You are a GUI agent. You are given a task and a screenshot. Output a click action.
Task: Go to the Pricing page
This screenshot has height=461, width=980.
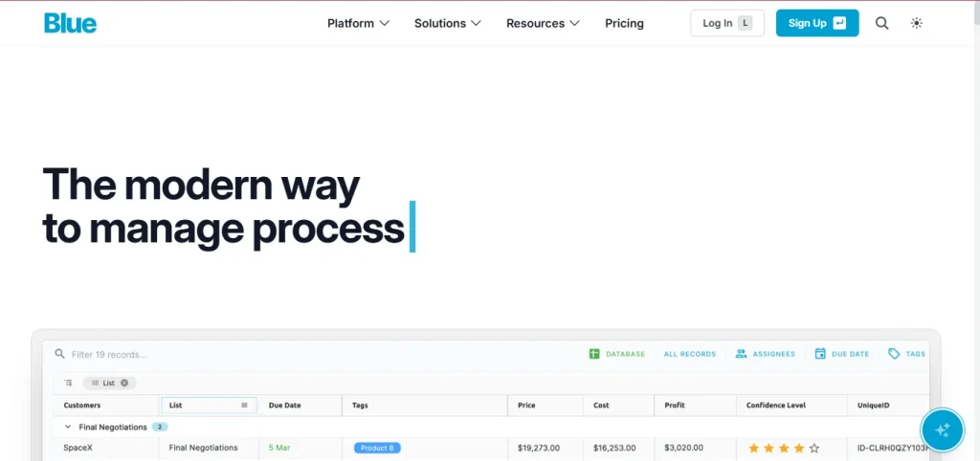coord(624,23)
